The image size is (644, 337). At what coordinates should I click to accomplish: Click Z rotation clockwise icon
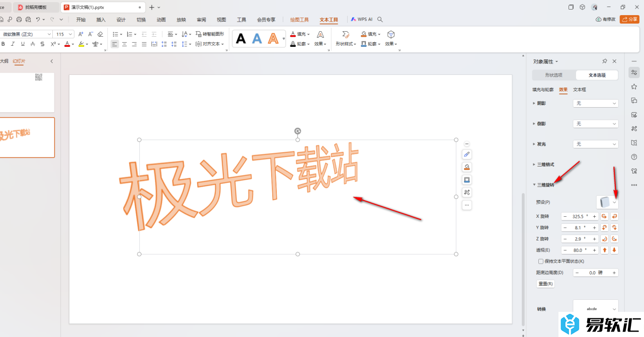coord(604,238)
